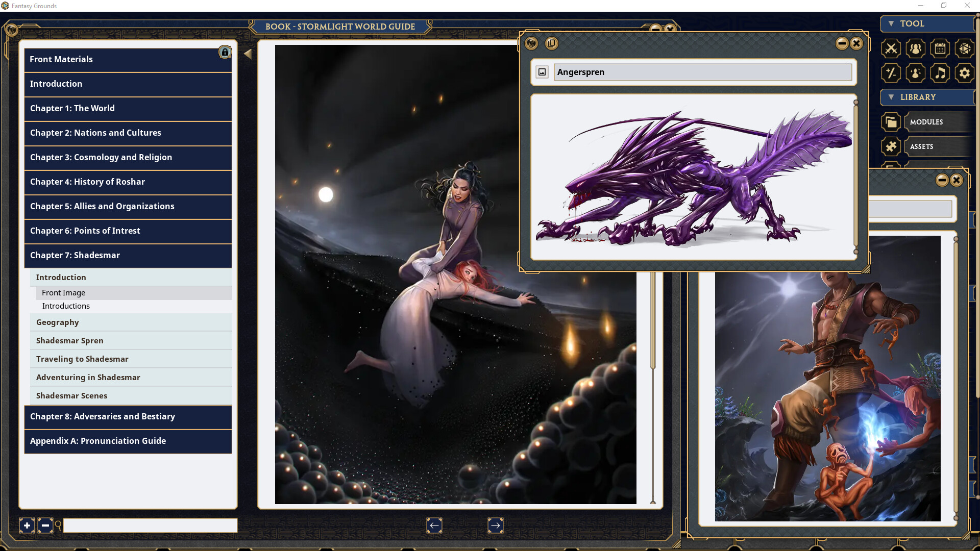Collapse the LIBRARY section
Image resolution: width=980 pixels, height=551 pixels.
point(891,97)
